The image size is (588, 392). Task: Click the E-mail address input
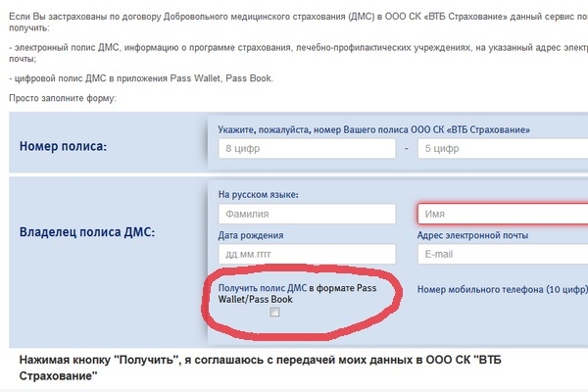(x=502, y=254)
